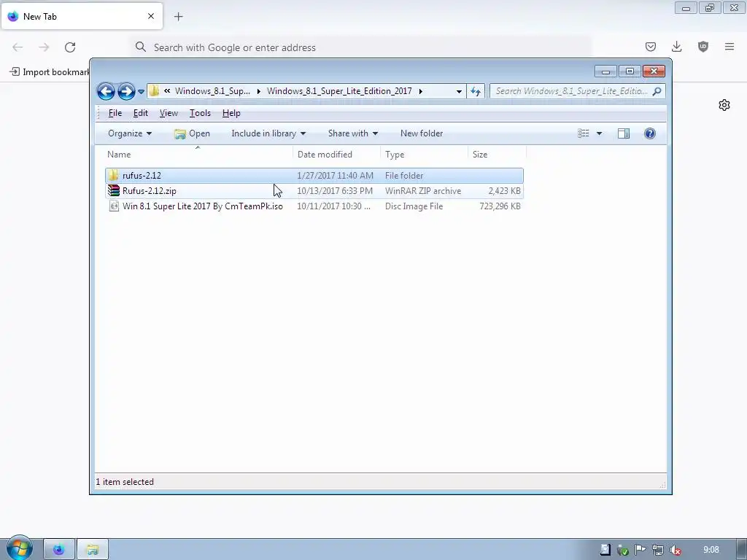Click WinRAR icon of Rufus-2.12.zip
This screenshot has width=747, height=560.
113,190
